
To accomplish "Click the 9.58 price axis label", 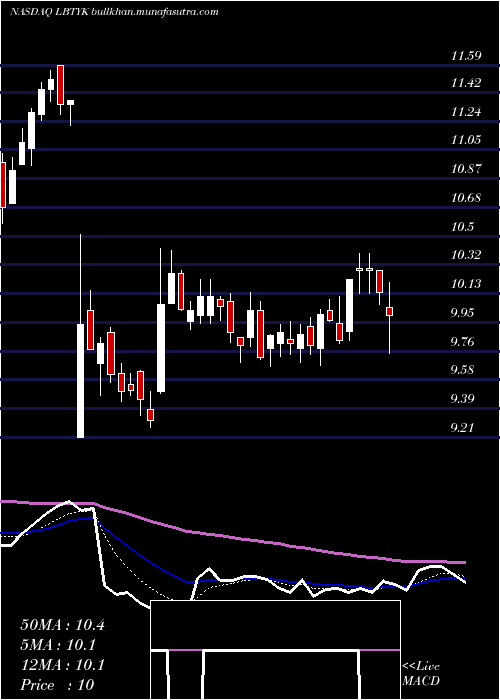I will [462, 370].
